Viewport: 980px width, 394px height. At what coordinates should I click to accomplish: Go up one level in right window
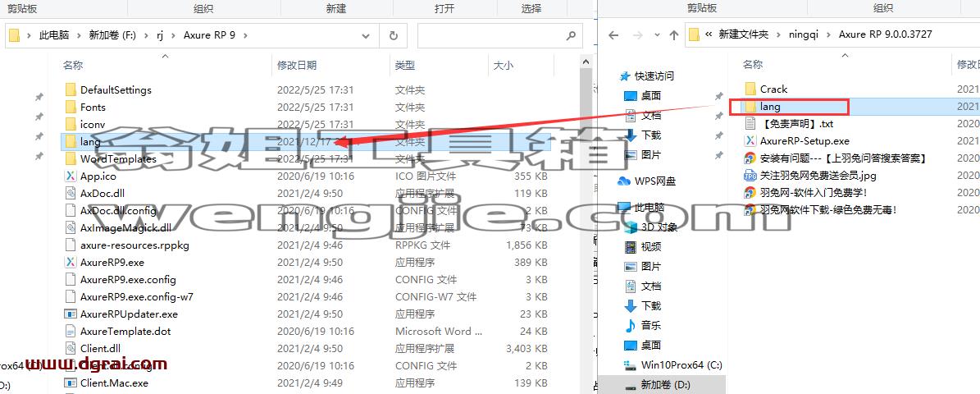[x=674, y=35]
